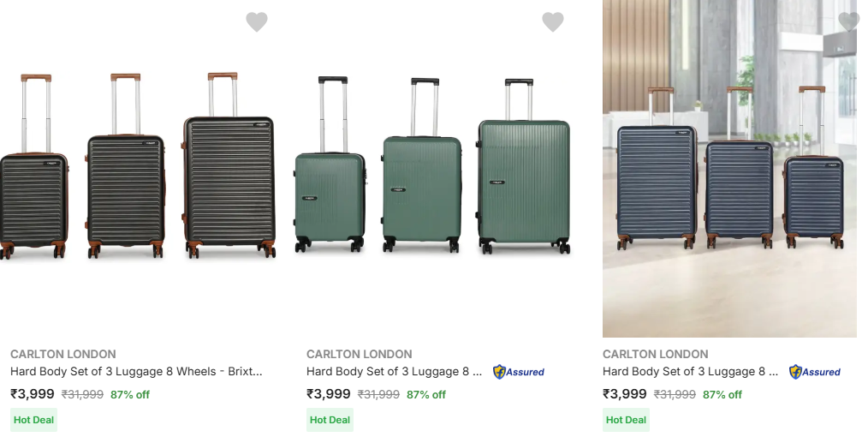Click Hot Deal tag under green luggage set
This screenshot has height=437, width=868.
330,420
